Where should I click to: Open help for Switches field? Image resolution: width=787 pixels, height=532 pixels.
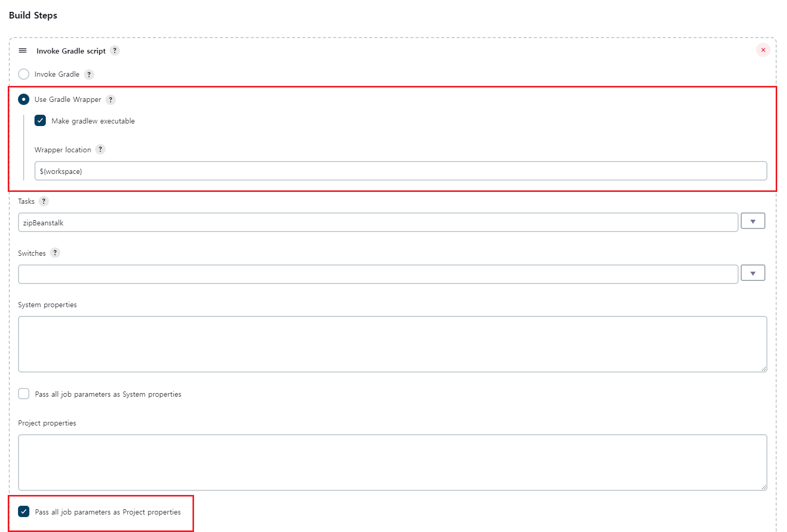click(55, 253)
